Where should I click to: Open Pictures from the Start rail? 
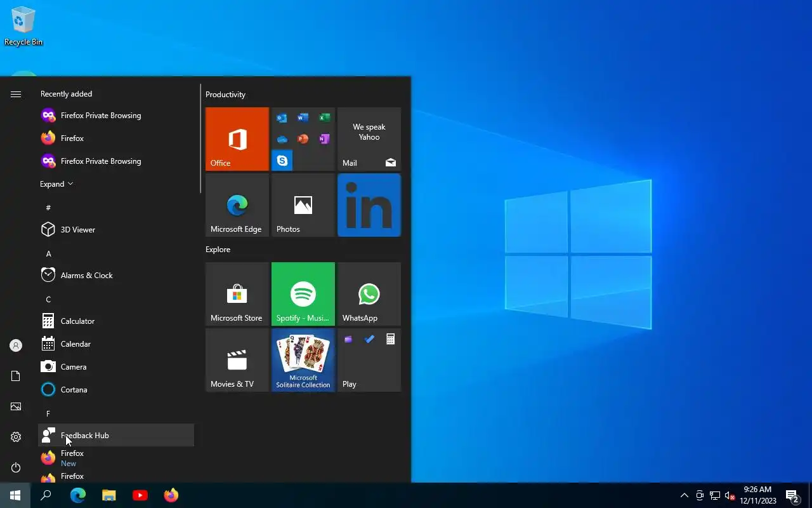(x=16, y=406)
